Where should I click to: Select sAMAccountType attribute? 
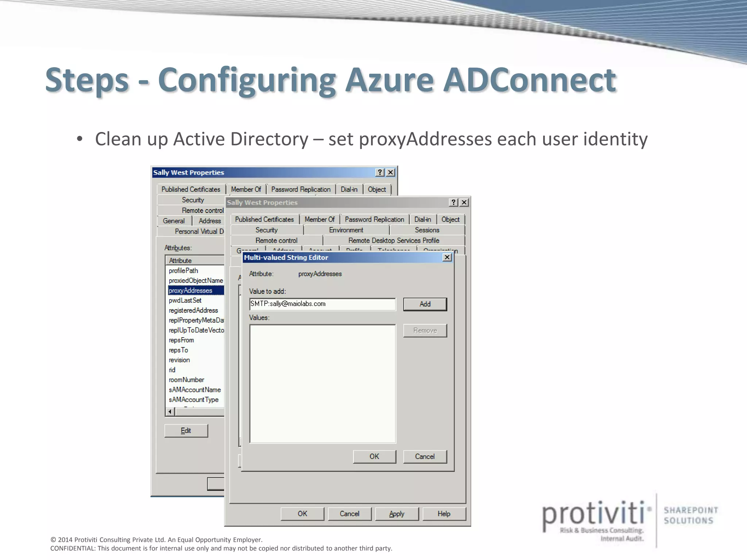pos(194,400)
